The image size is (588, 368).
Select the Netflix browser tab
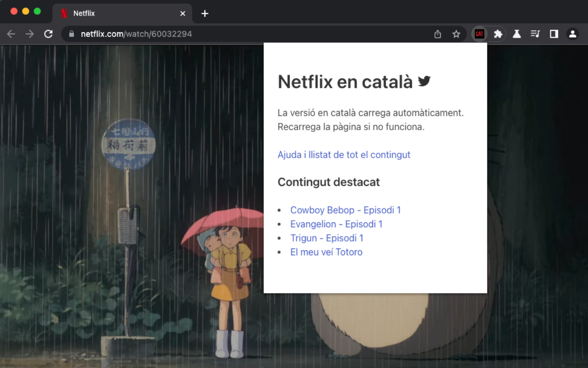(x=122, y=13)
